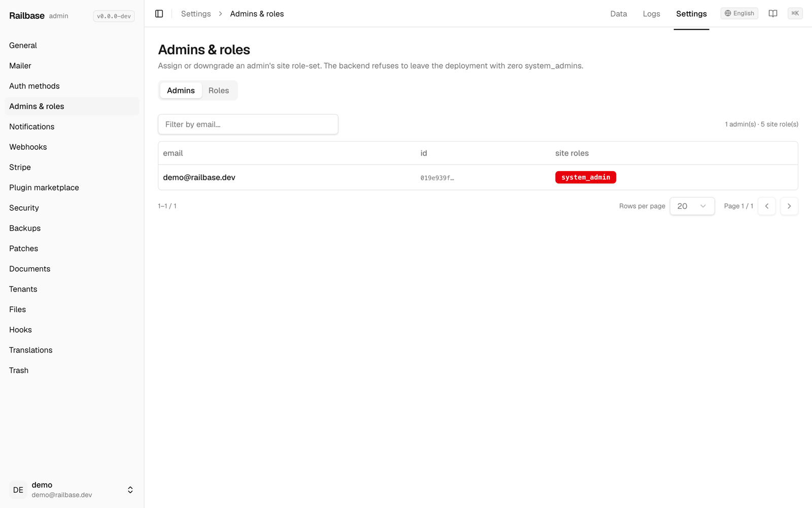Select the Settings top tab

tap(691, 14)
